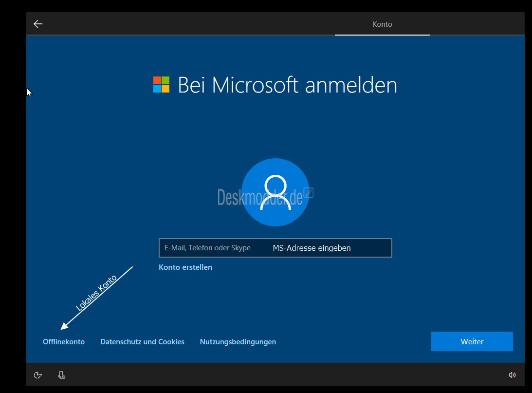Screen dimensions: 532x393
Task: Open Datenschutz und Cookies link
Action: 142,342
